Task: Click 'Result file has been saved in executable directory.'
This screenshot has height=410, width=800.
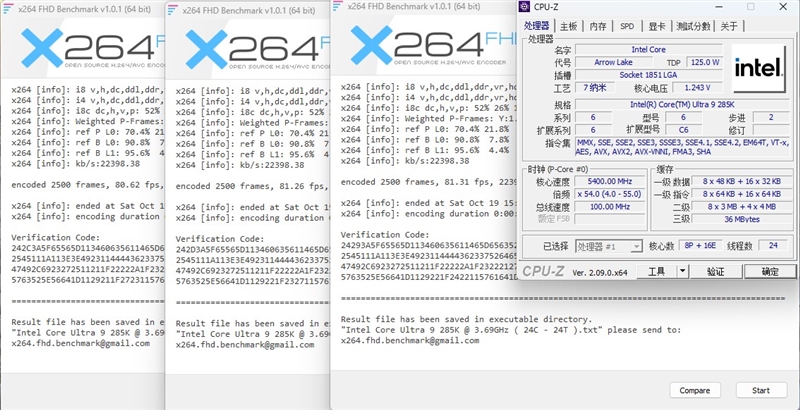Action: [466, 319]
